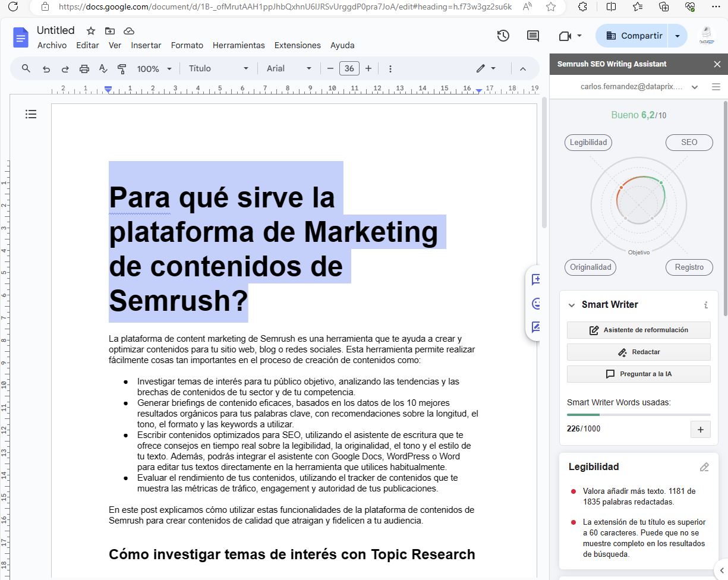Image resolution: width=728 pixels, height=580 pixels.
Task: Click the Smart Writer words usage bar
Action: coord(638,415)
